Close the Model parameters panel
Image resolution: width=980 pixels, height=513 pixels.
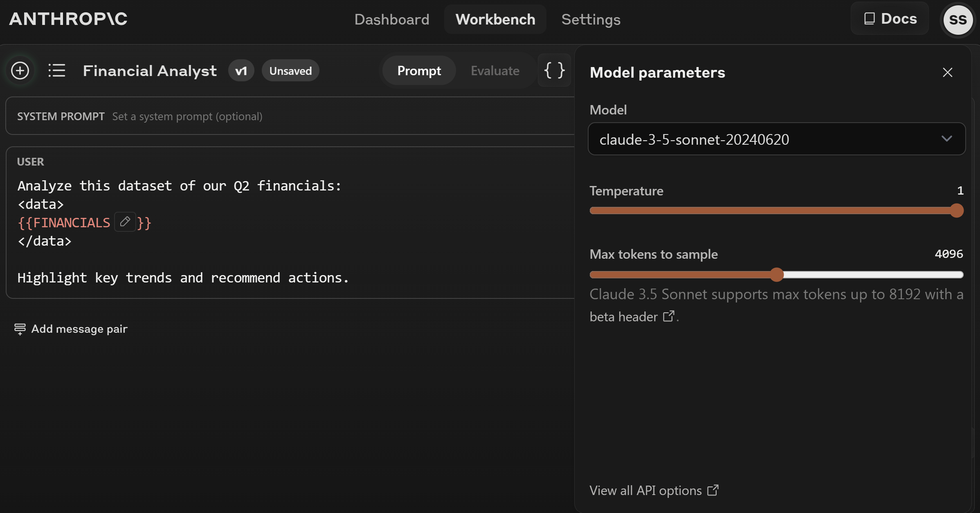click(947, 72)
